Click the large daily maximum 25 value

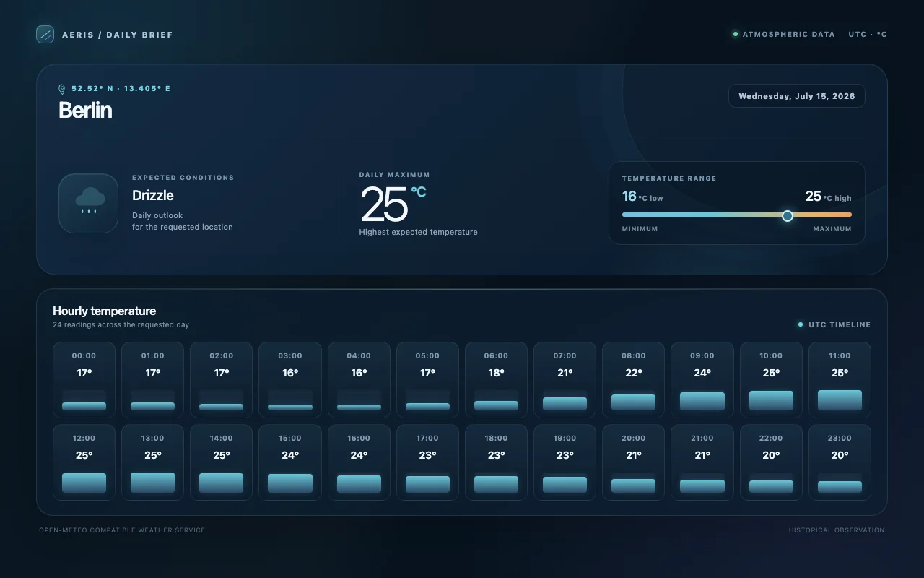[x=383, y=204]
